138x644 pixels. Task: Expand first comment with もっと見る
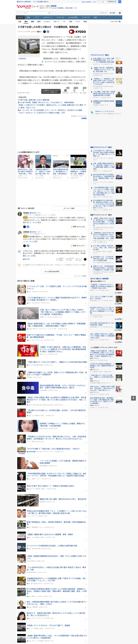coord(37,223)
